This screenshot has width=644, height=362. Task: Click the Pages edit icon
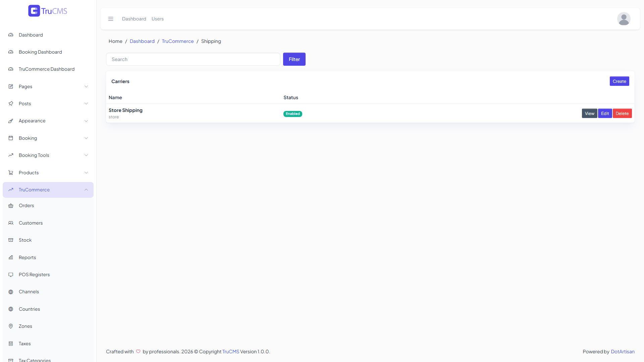click(11, 86)
